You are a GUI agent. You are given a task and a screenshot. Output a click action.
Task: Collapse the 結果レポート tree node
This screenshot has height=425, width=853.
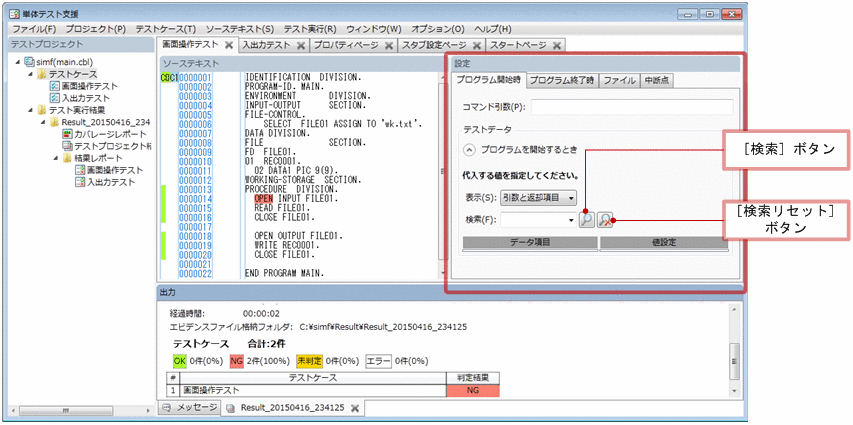55,158
